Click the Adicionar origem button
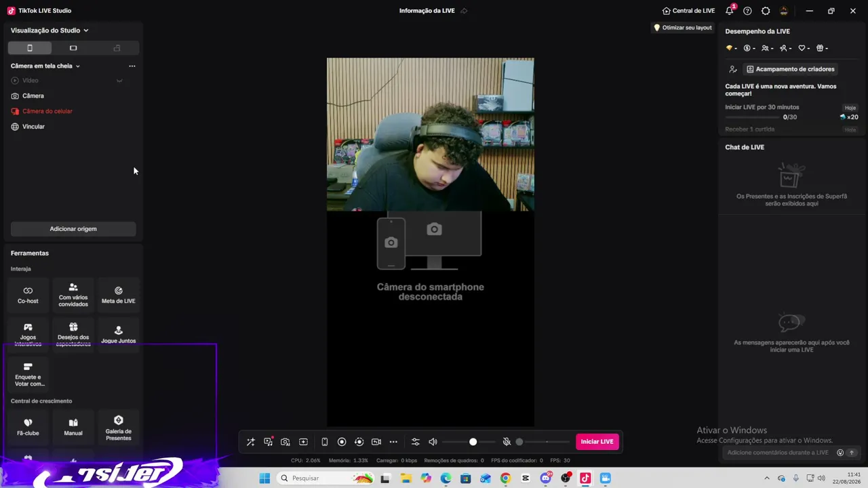 pos(73,229)
